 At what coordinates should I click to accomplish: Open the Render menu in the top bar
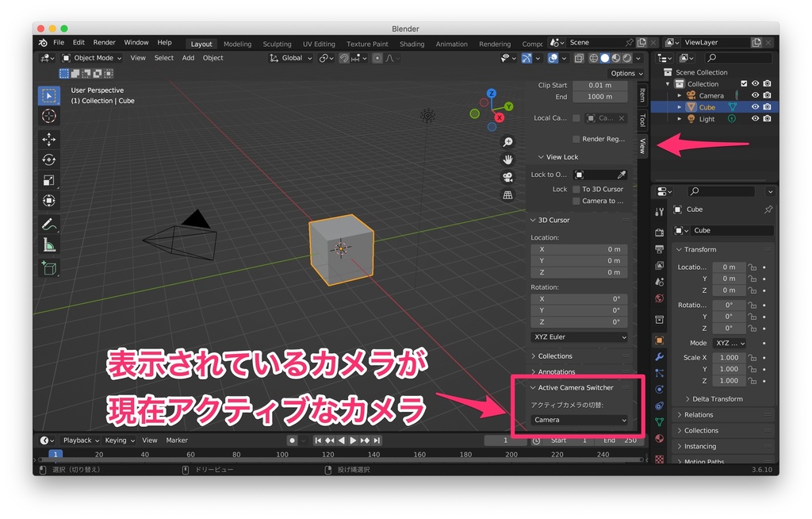tap(104, 42)
